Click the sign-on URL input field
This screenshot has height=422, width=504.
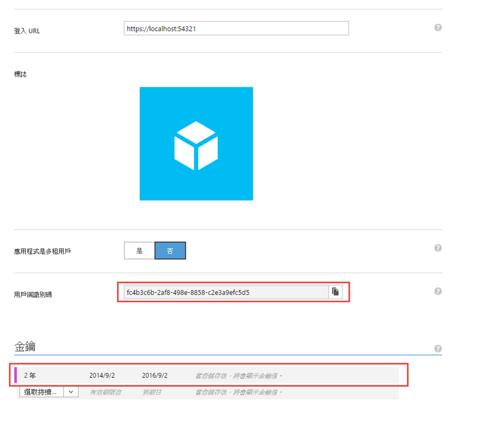pyautogui.click(x=236, y=29)
